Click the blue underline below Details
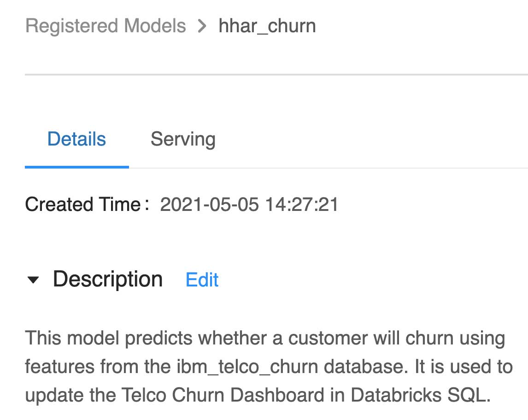This screenshot has width=528, height=420. coord(76,167)
